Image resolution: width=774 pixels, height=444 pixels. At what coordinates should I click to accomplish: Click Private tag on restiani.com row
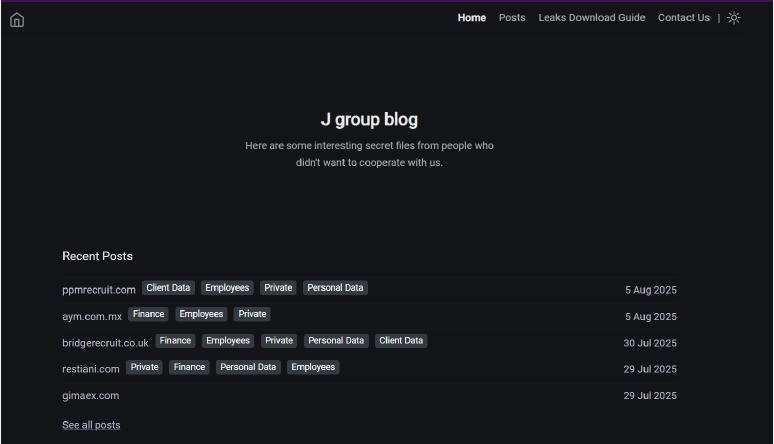click(144, 367)
